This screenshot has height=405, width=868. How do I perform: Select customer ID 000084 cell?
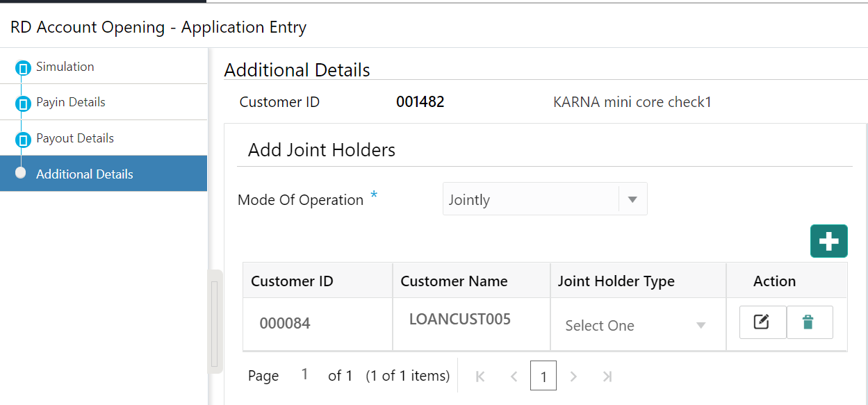318,324
